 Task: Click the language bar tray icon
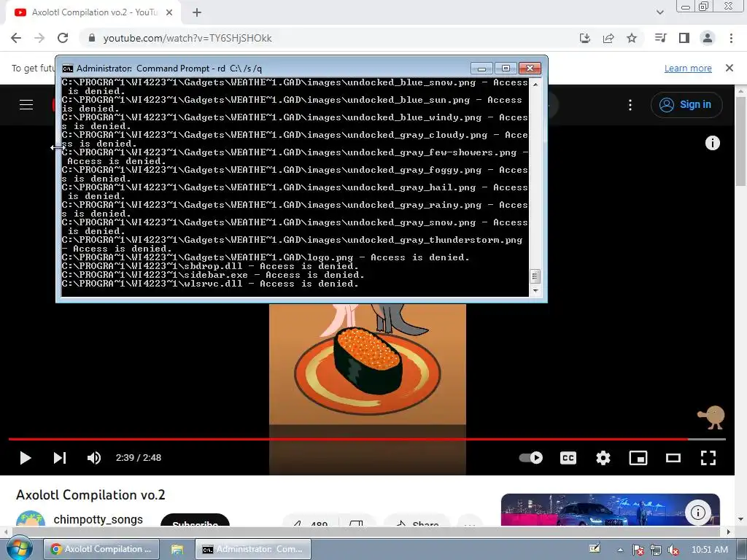coord(595,548)
